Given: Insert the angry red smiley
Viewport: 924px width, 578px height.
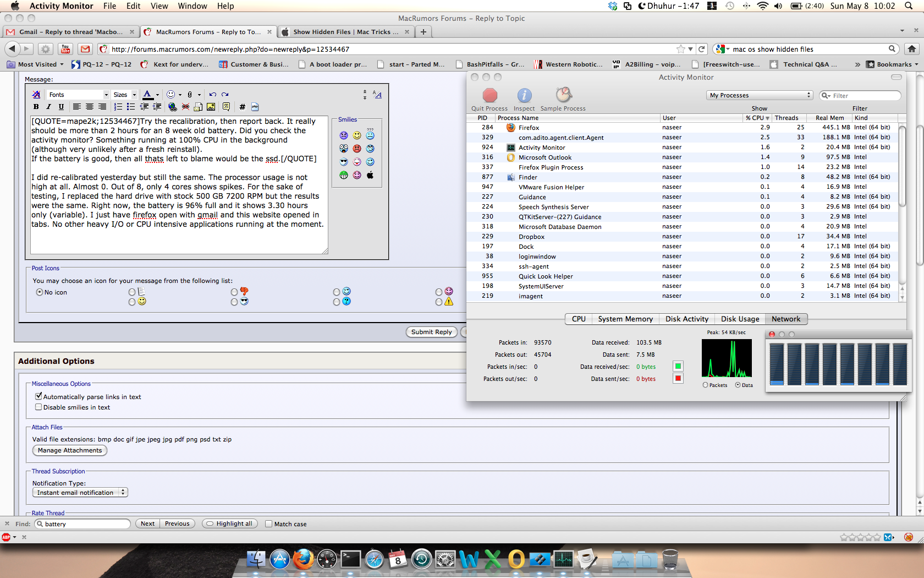Looking at the screenshot, I should click(x=357, y=149).
